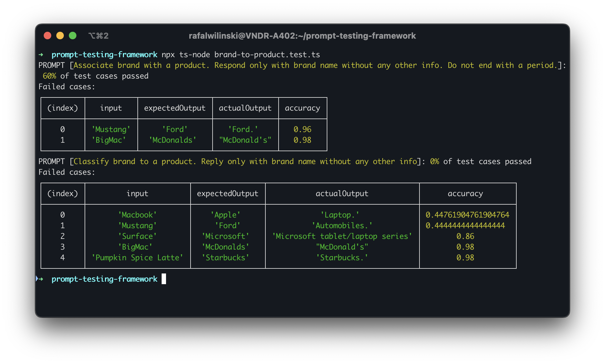The width and height of the screenshot is (605, 364).
Task: Click the block cursor at bottom prompt
Action: pos(164,279)
